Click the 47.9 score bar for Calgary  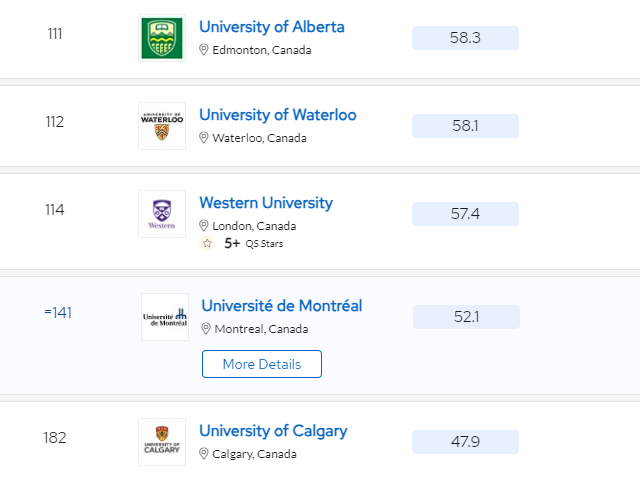click(465, 442)
